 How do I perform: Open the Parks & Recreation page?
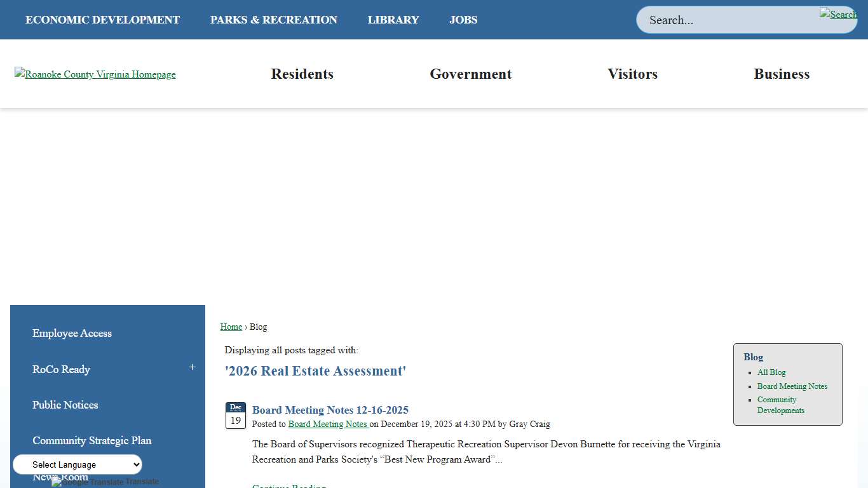click(x=273, y=20)
